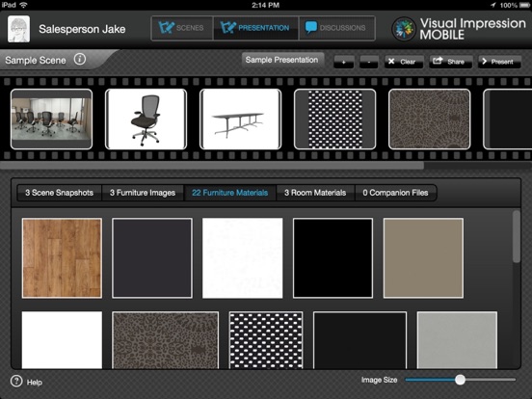Show the 3 Scene Snapshots category

click(59, 193)
